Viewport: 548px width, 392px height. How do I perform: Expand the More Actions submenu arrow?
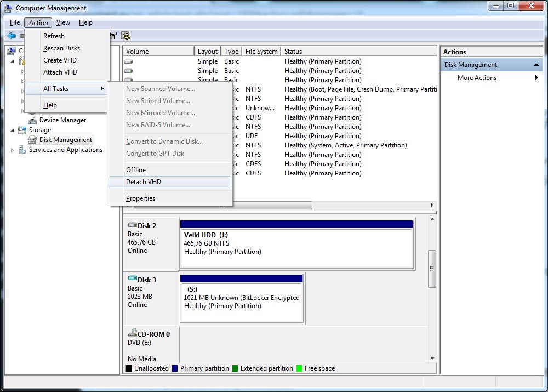(536, 78)
